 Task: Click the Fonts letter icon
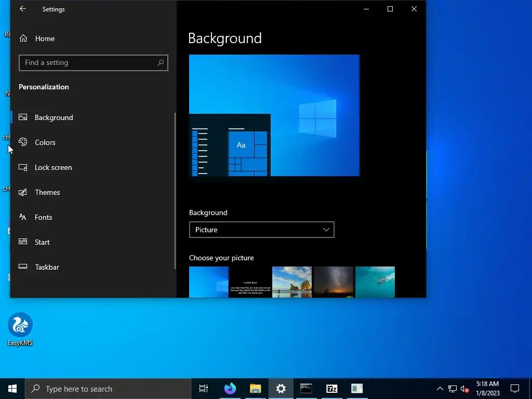pyautogui.click(x=23, y=217)
